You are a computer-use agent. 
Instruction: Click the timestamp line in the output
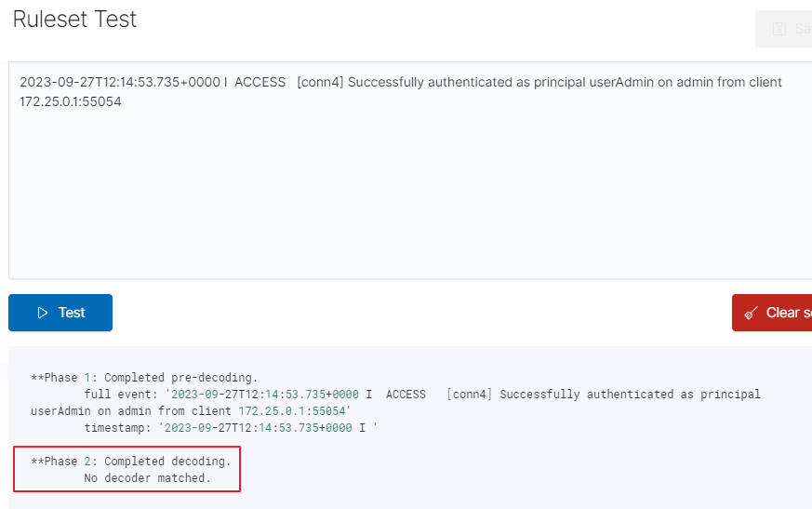pyautogui.click(x=231, y=428)
